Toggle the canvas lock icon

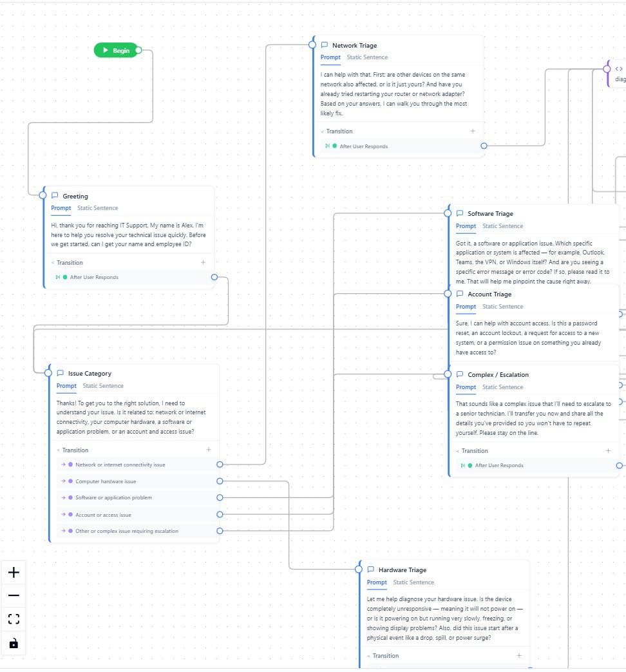14,643
